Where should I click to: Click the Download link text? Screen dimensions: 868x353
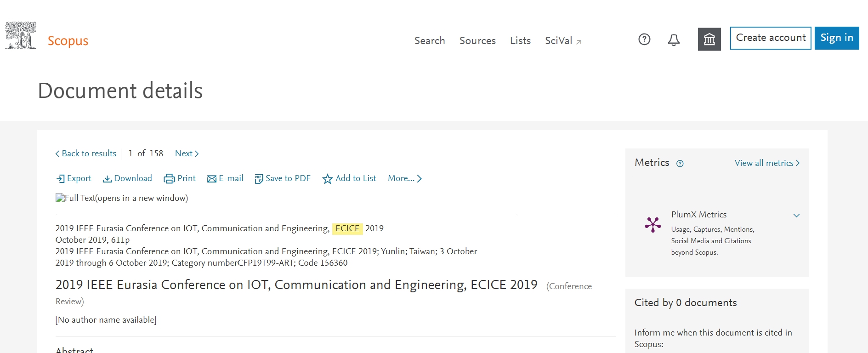point(133,178)
